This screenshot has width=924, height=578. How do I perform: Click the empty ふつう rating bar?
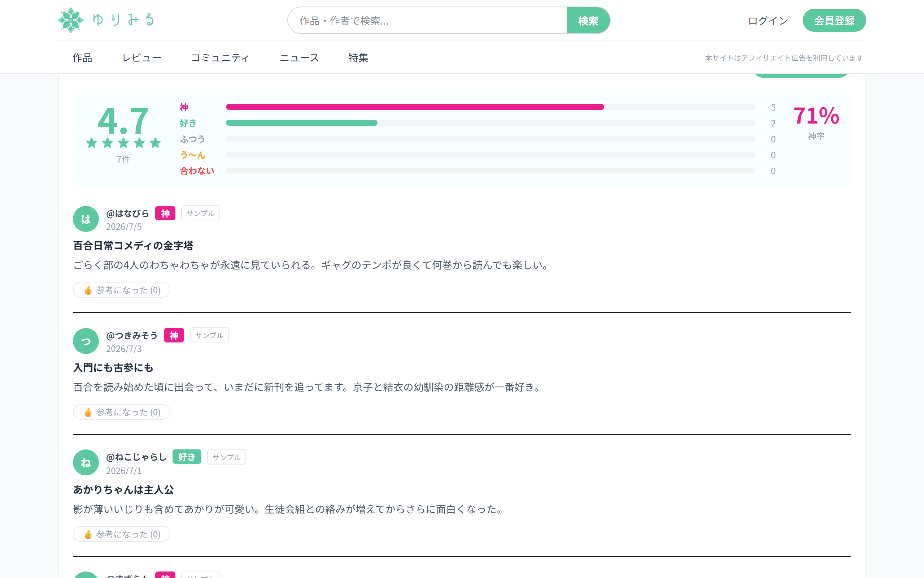tap(491, 139)
